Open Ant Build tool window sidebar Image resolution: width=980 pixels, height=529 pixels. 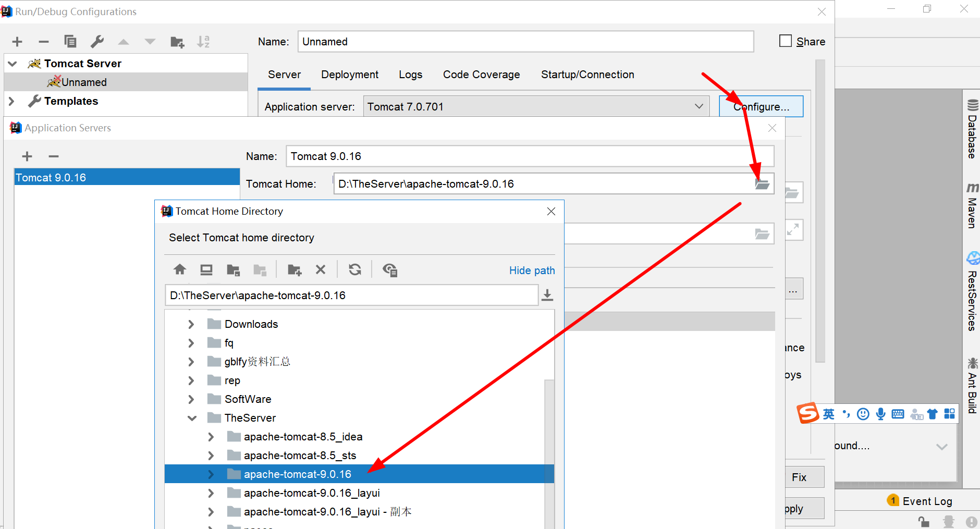972,386
